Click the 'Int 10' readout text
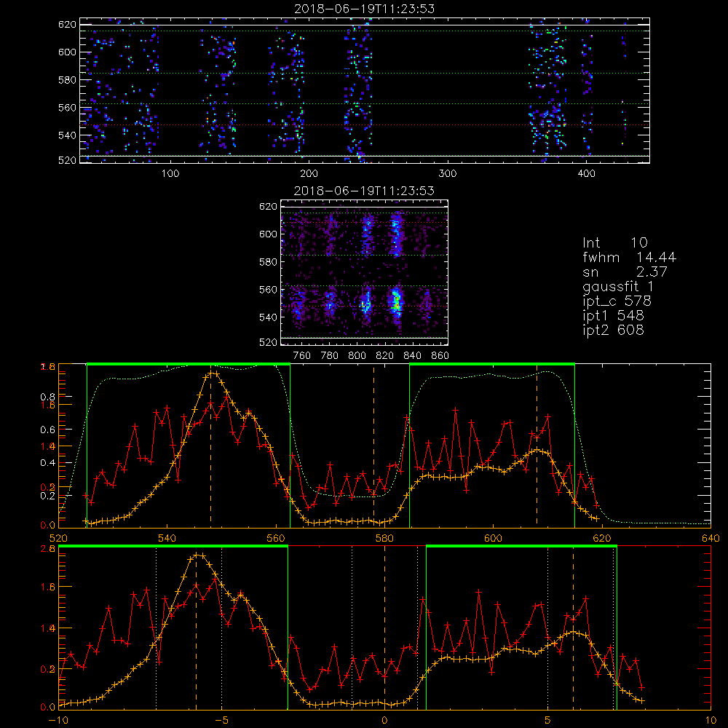Image resolution: width=728 pixels, height=728 pixels. point(614,243)
